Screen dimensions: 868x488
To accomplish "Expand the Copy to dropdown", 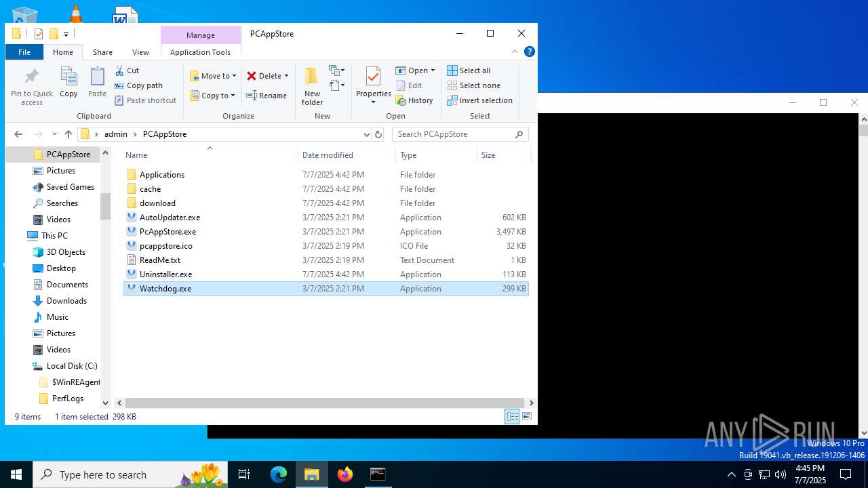I will pyautogui.click(x=233, y=96).
